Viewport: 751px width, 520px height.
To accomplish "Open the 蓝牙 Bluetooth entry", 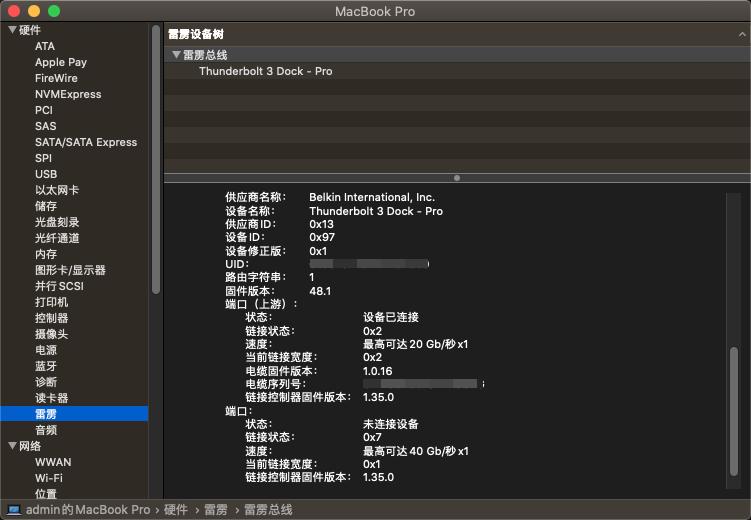I will click(46, 366).
